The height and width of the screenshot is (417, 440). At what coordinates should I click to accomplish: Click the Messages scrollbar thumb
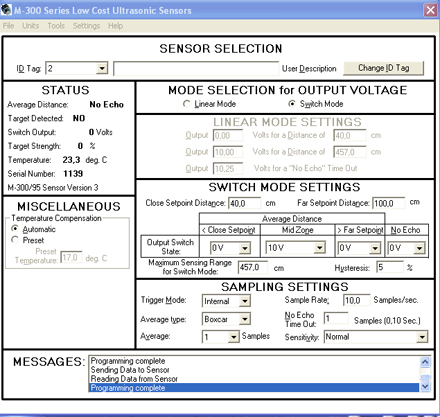click(425, 377)
